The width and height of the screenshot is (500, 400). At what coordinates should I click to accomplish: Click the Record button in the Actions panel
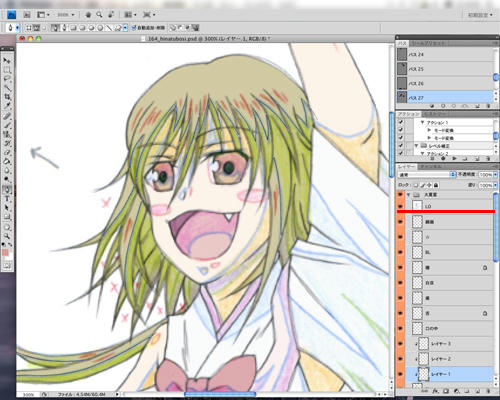click(443, 159)
